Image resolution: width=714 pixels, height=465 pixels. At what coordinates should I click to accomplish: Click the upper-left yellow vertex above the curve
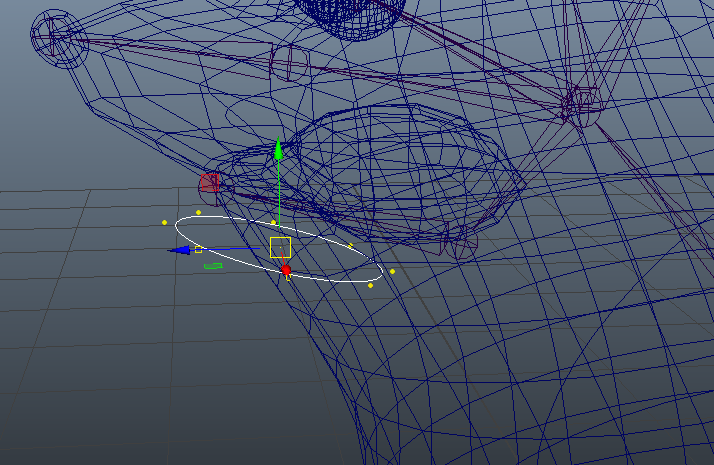click(198, 212)
